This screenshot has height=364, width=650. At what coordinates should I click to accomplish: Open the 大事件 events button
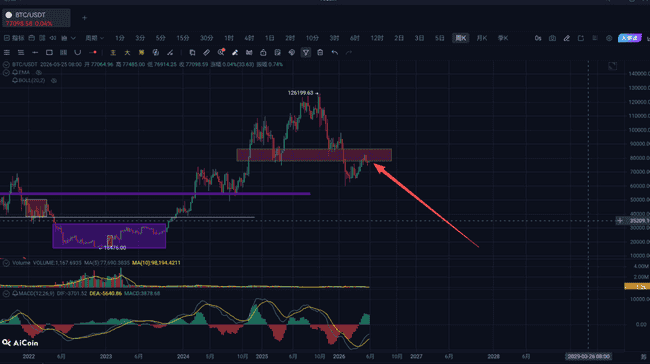(630, 38)
